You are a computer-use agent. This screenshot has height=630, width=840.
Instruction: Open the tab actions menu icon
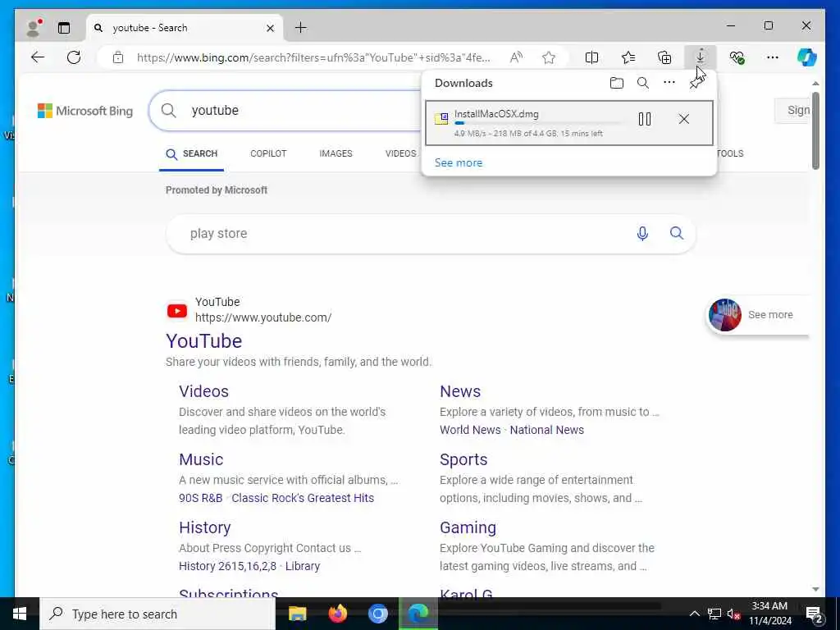pyautogui.click(x=64, y=28)
